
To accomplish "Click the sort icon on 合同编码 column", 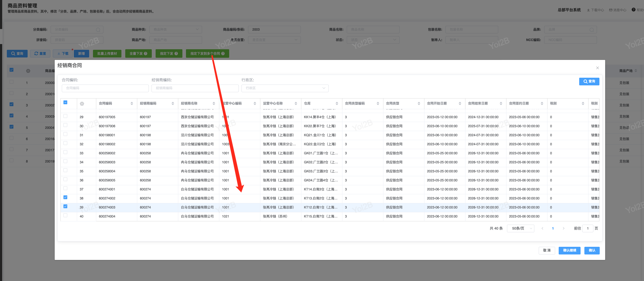I will point(132,103).
